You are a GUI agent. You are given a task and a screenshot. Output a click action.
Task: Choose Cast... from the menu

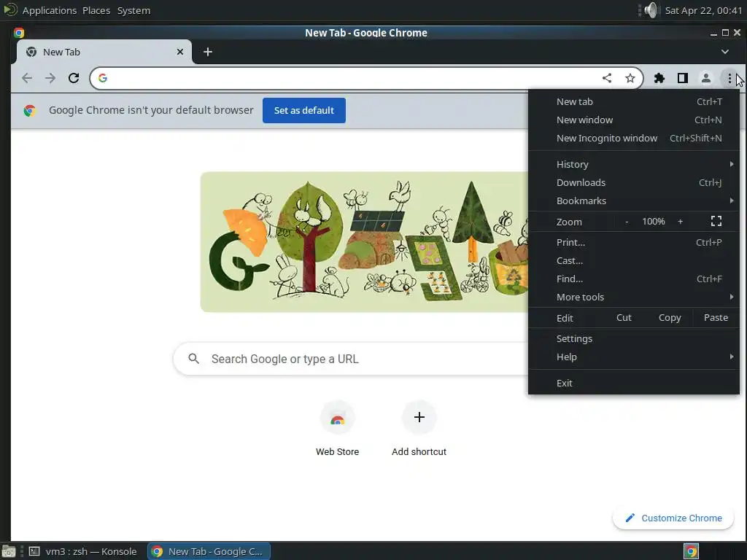point(634,260)
